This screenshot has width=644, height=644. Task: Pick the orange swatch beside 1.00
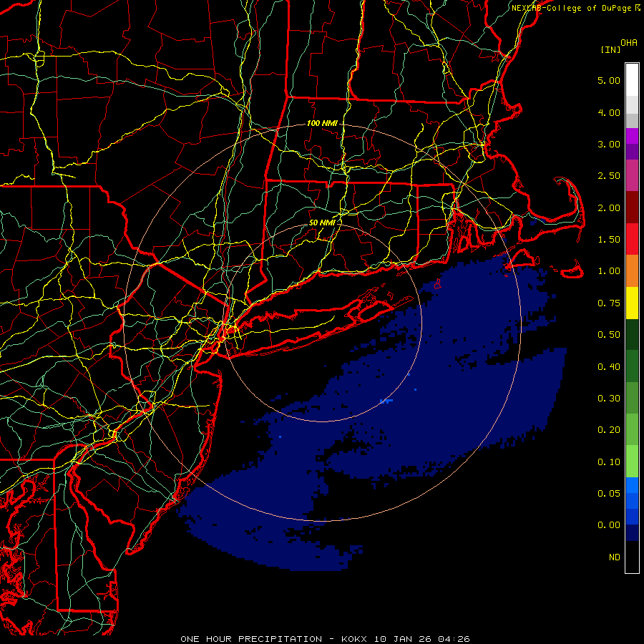click(x=632, y=270)
